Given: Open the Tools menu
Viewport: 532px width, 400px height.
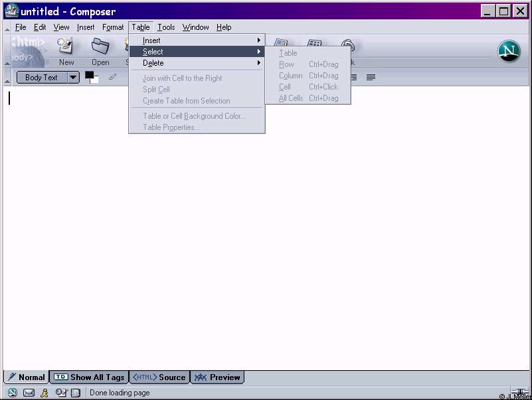Looking at the screenshot, I should click(x=166, y=27).
